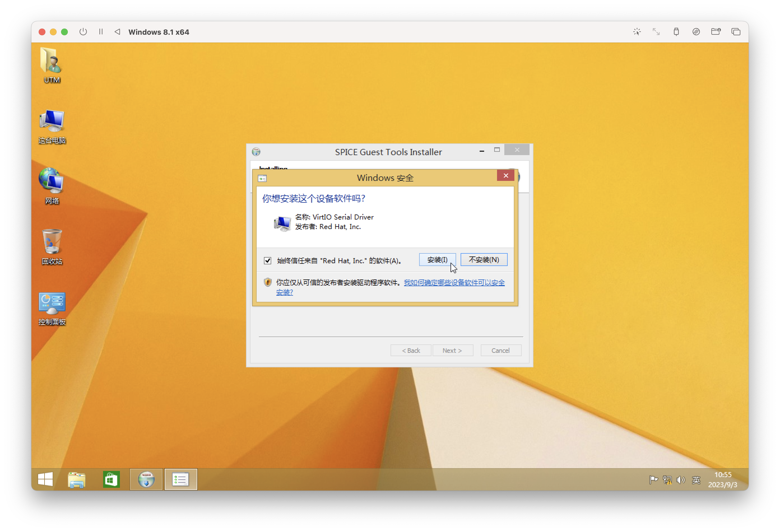Switch input language via 英 indicator
The height and width of the screenshot is (532, 780).
pos(696,480)
